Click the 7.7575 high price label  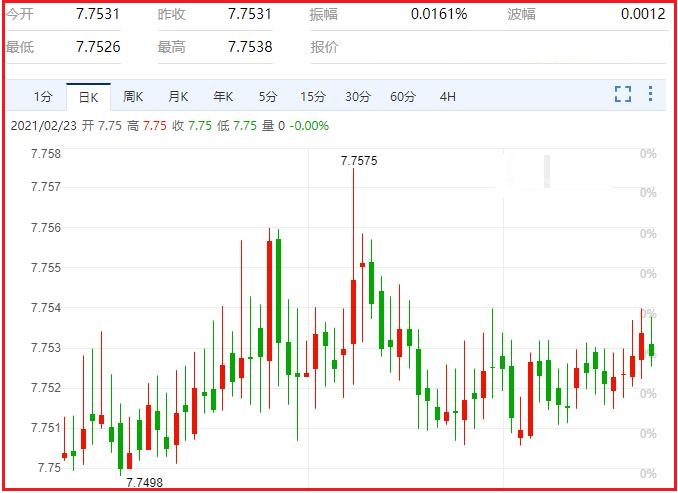[x=359, y=161]
